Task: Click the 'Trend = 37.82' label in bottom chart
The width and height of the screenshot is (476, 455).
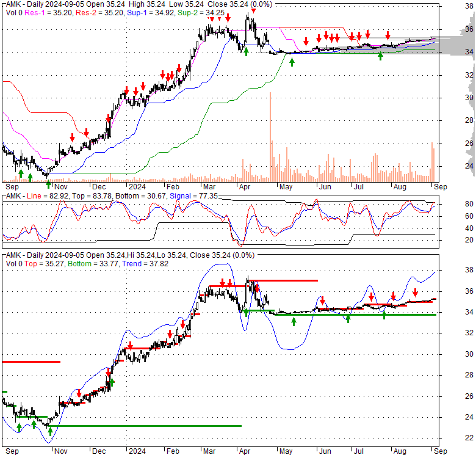Action: [x=145, y=264]
